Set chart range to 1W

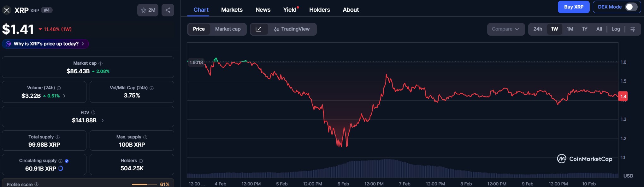554,29
